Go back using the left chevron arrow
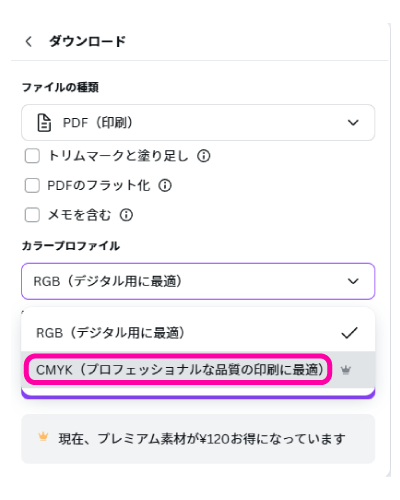Screen dimensions: 400x500 [x=29, y=42]
